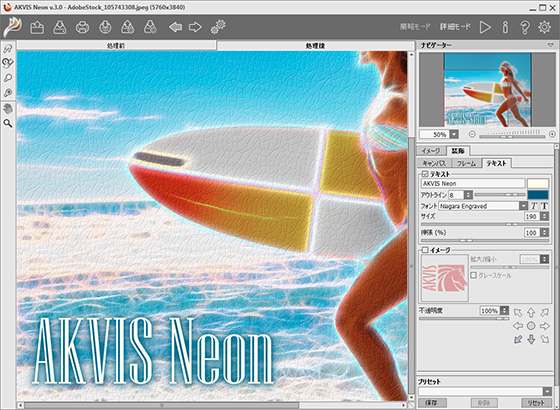
Task: Start processing with the Run play icon
Action: pyautogui.click(x=485, y=27)
